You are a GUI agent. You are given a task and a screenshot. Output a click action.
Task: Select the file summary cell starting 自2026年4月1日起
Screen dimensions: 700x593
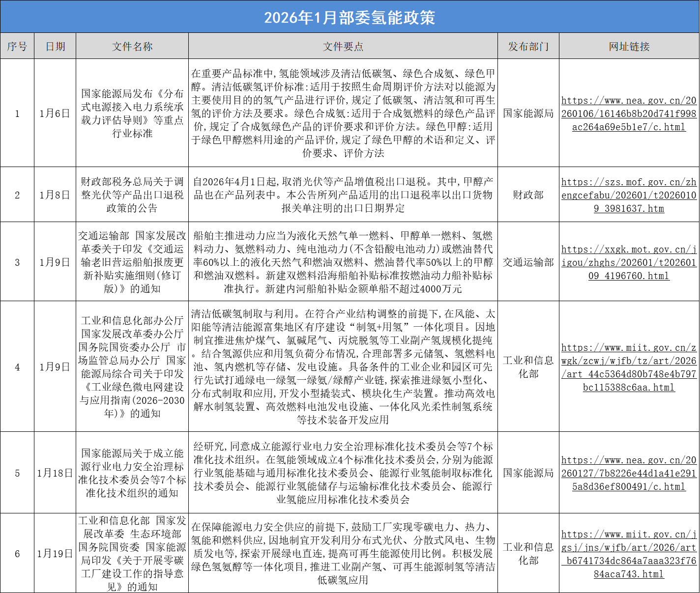pyautogui.click(x=343, y=195)
